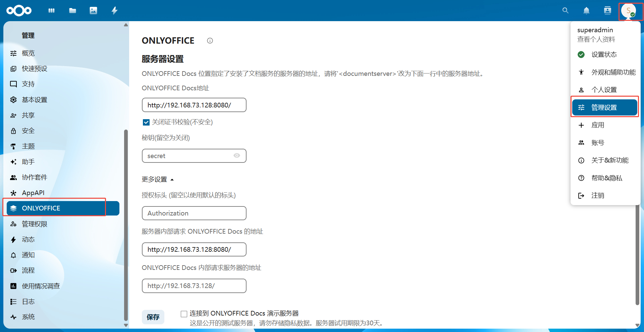
Task: Click the info icon beside ONLYOFFICE heading
Action: (210, 41)
